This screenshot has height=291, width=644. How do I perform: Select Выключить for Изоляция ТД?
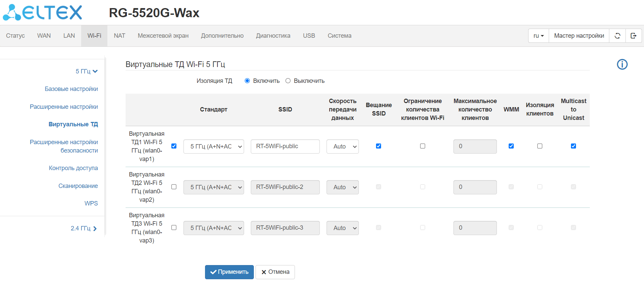pos(288,81)
